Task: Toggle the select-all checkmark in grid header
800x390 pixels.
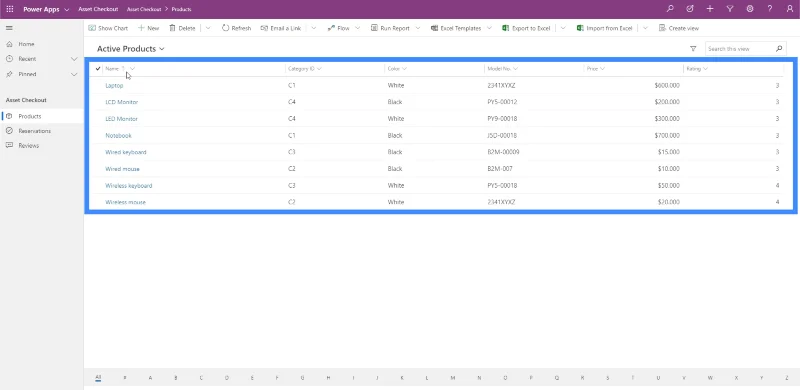Action: click(97, 68)
